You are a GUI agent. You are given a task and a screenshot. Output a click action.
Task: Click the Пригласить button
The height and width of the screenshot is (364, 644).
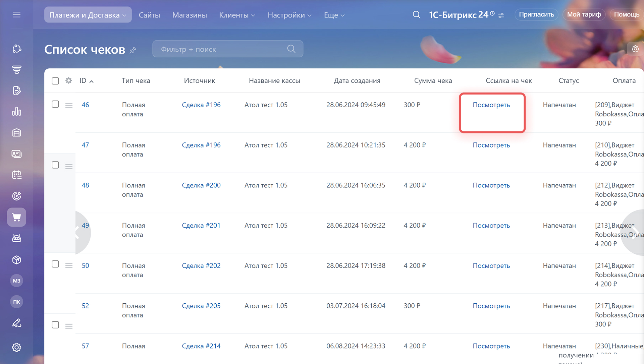click(536, 14)
